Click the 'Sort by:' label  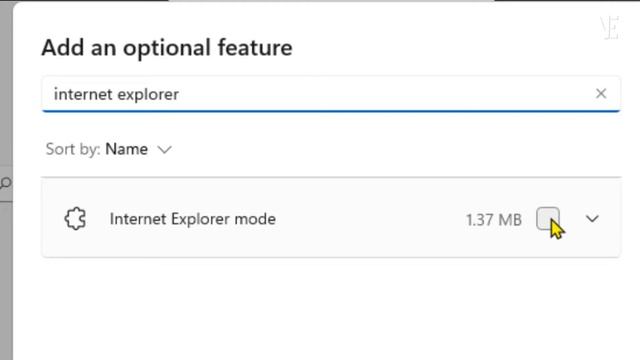(73, 149)
